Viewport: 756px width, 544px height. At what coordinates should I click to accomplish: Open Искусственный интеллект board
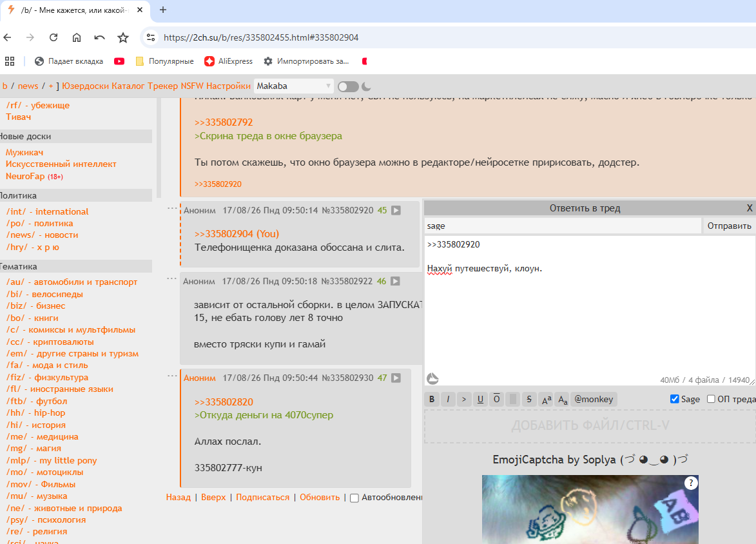click(x=61, y=164)
